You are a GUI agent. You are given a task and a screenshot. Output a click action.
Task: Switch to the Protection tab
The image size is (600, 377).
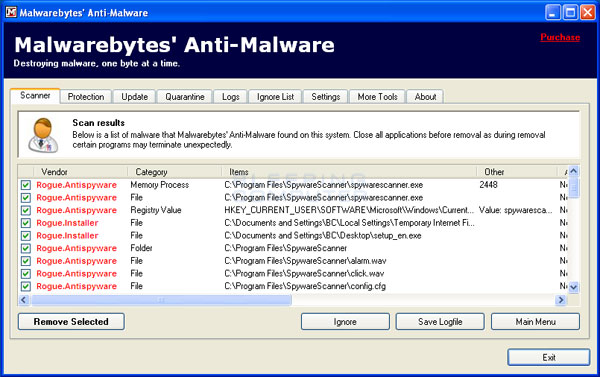[86, 97]
